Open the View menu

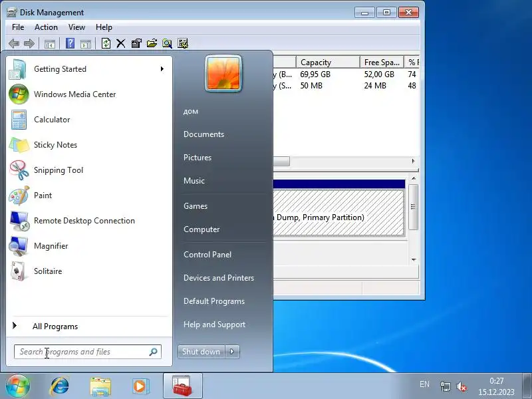tap(76, 27)
